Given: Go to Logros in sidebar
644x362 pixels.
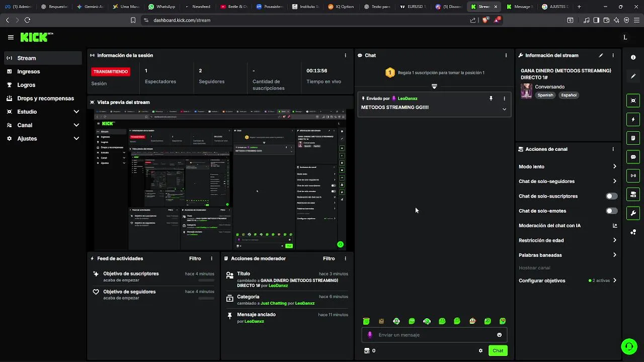Looking at the screenshot, I should [43, 85].
